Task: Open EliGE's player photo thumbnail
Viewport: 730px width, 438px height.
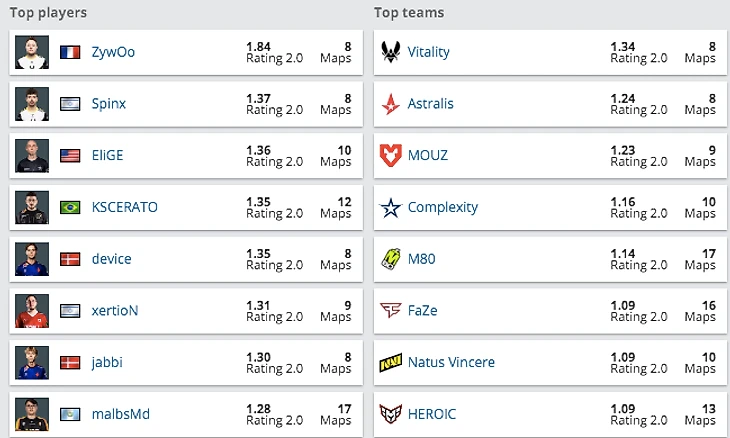Action: click(x=32, y=155)
